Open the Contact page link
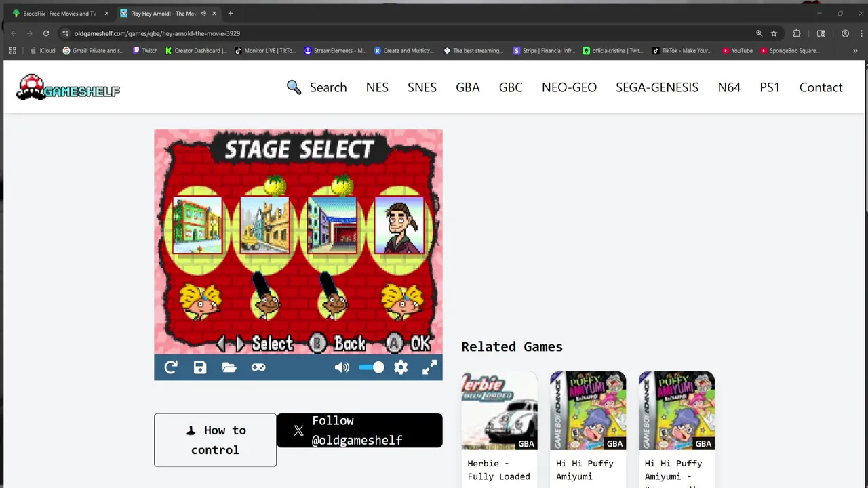 coord(821,87)
